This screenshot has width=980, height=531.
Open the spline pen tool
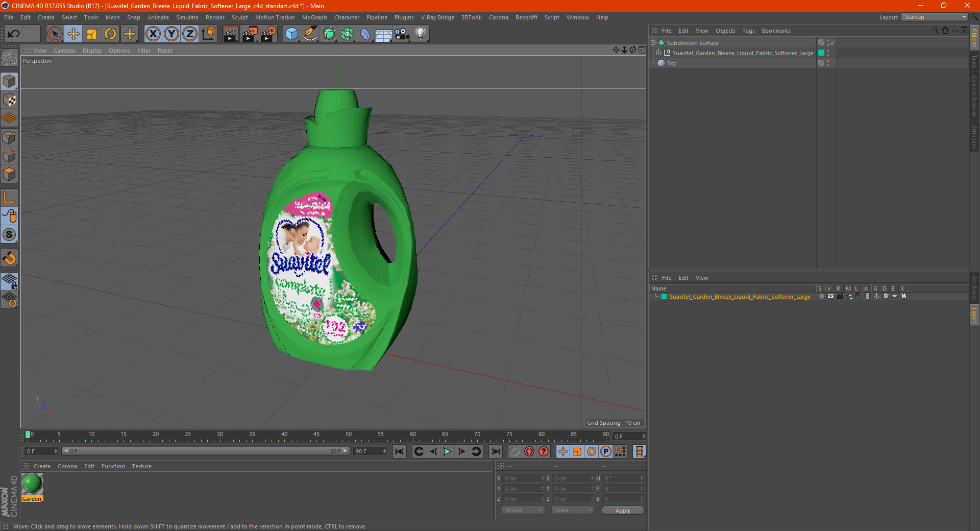pyautogui.click(x=310, y=34)
